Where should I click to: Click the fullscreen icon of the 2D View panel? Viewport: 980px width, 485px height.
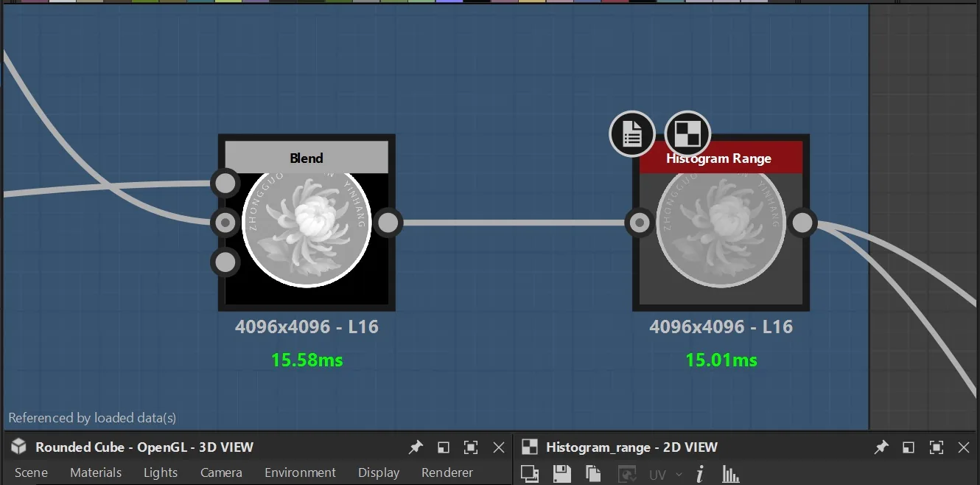click(937, 447)
